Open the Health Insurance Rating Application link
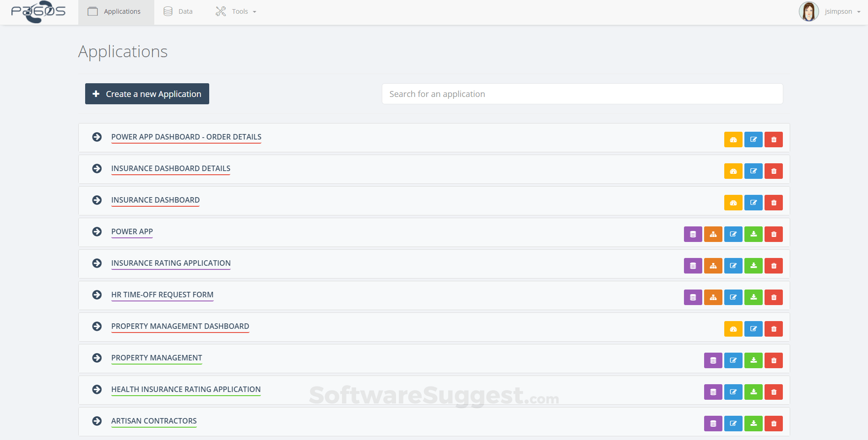 (186, 389)
